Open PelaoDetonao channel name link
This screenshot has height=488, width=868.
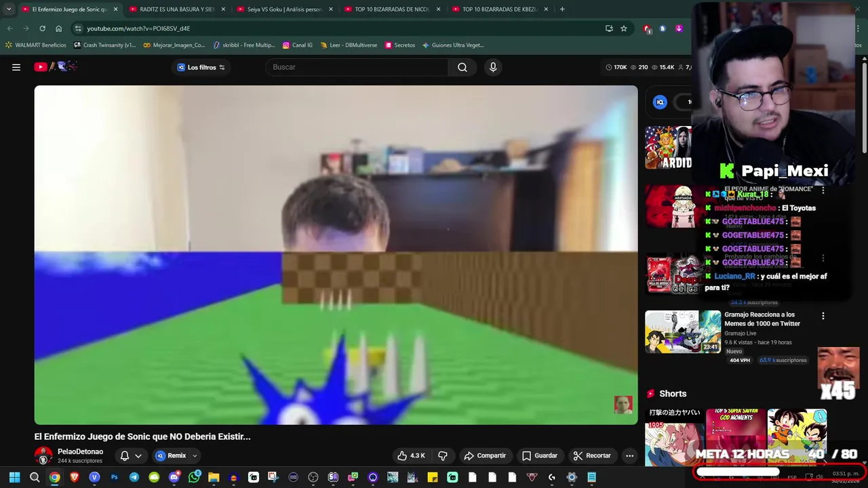(x=80, y=451)
